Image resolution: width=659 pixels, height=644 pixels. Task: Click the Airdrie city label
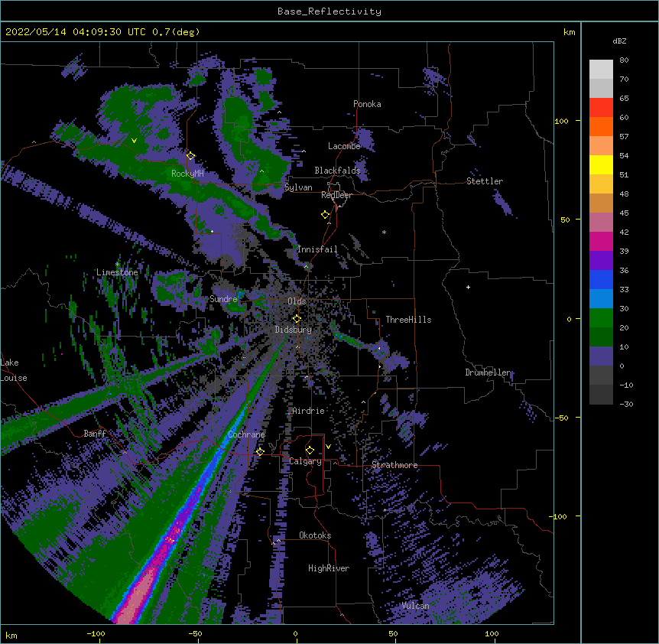308,411
